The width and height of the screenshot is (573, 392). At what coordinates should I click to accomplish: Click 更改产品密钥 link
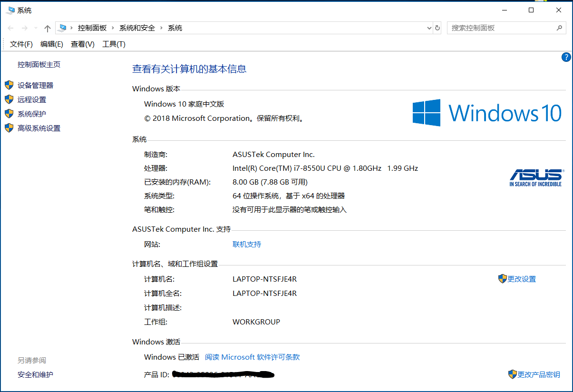(539, 375)
